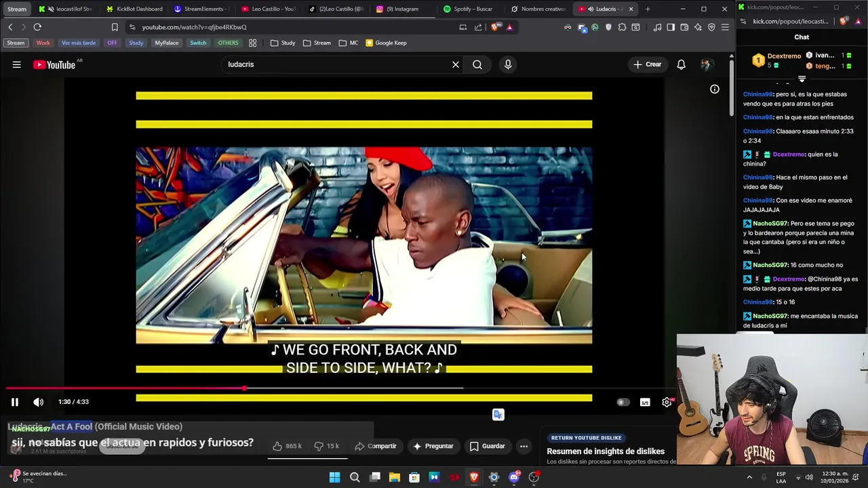
Task: Open the MC bookmarks folder
Action: point(349,43)
